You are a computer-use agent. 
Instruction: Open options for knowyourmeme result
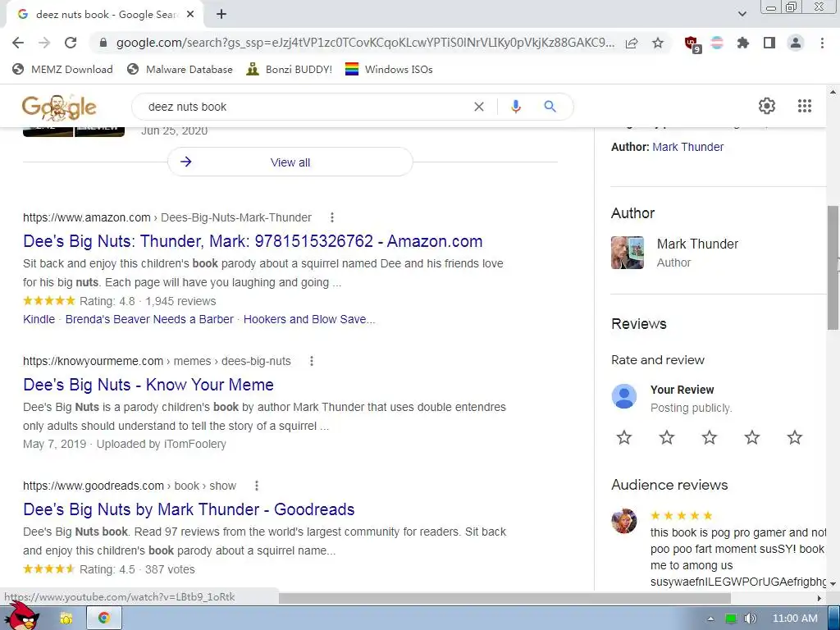[311, 361]
